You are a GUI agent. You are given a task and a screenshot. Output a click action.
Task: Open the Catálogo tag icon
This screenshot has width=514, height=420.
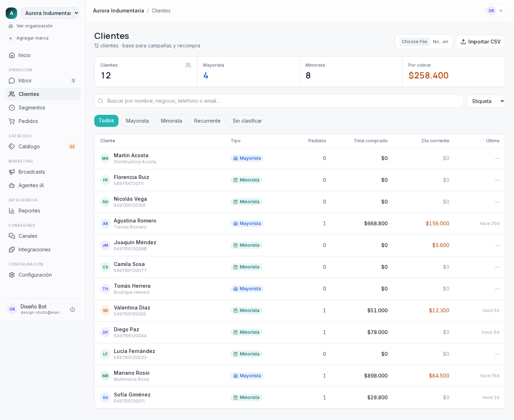pyautogui.click(x=12, y=147)
